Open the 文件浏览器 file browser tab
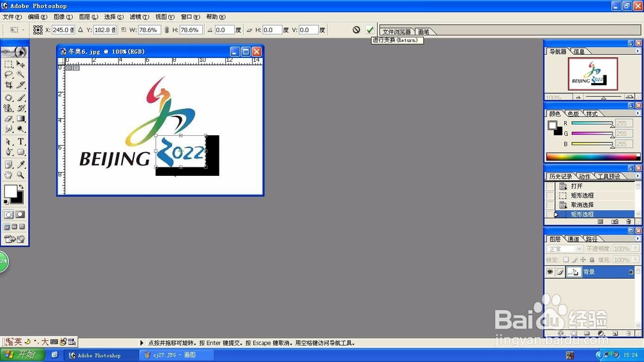The height and width of the screenshot is (362, 644). (x=396, y=32)
